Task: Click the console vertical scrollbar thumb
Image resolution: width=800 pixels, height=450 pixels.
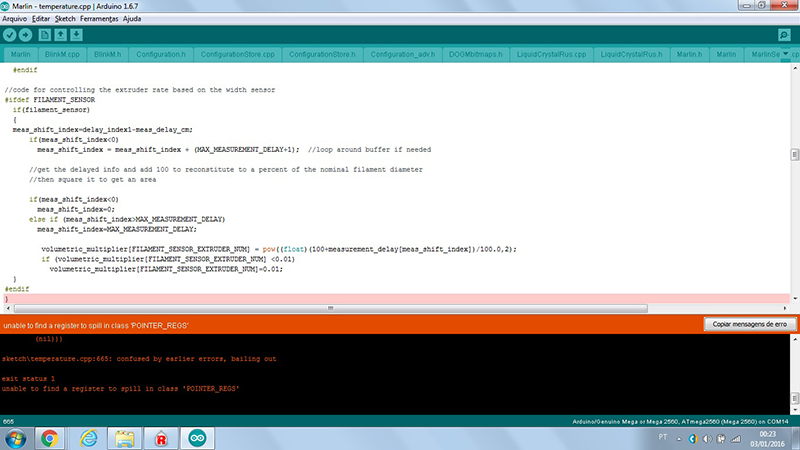Action: [794, 397]
